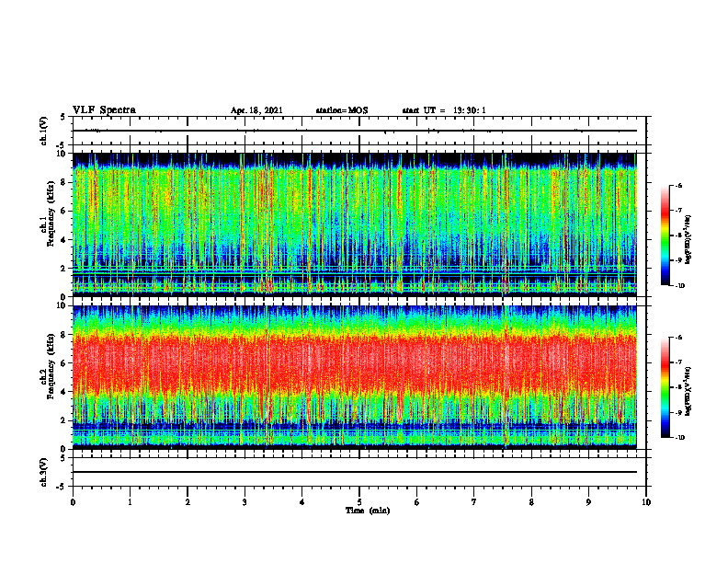Click the time-axis tick label "0"
This screenshot has width=728, height=563.
73,502
